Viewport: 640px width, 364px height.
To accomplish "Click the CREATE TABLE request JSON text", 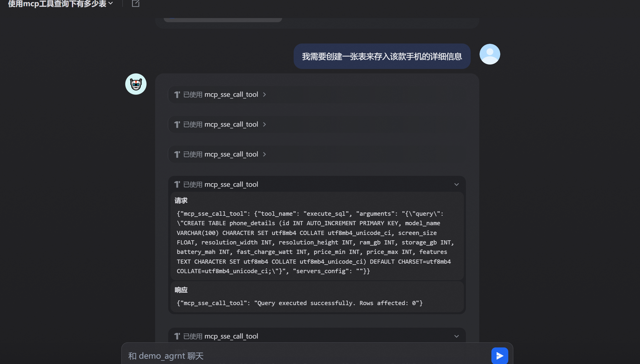I will (315, 242).
